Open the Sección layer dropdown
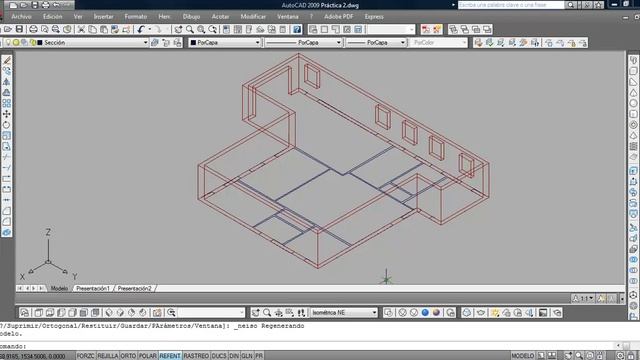640x360 pixels. pos(145,42)
